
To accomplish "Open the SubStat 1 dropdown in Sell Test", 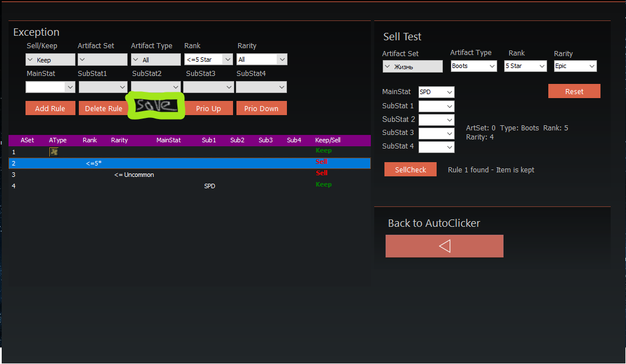I will pos(436,105).
